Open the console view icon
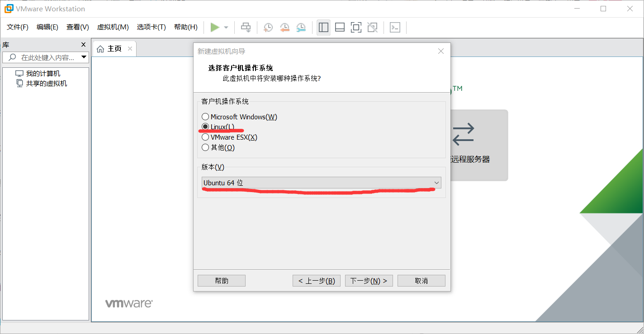This screenshot has width=644, height=334. pos(395,28)
